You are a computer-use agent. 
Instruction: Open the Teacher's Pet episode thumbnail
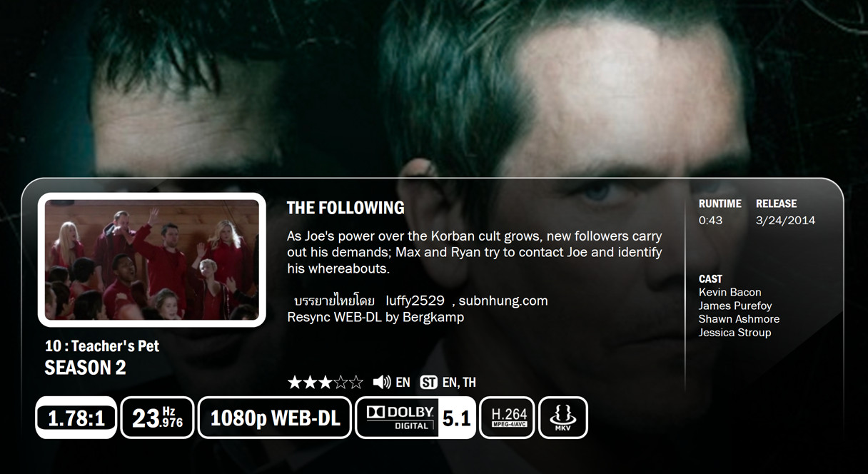(152, 260)
